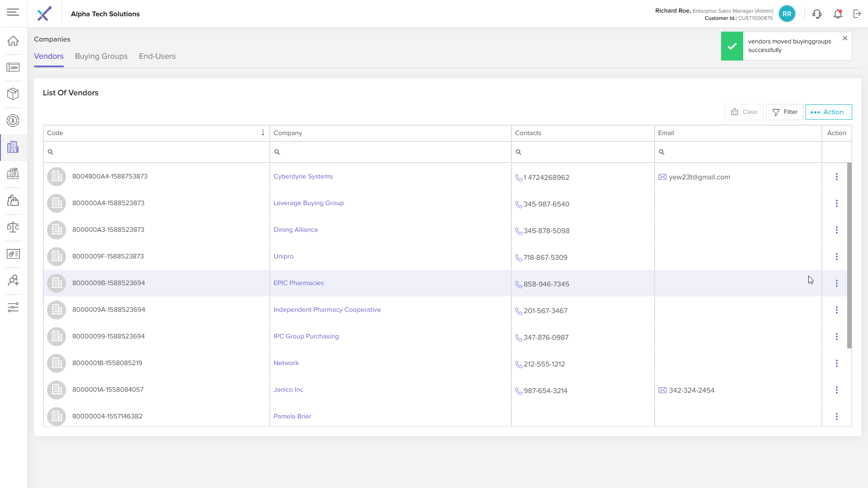Open kebab menu for Cyberdyne Systems row
The height and width of the screenshot is (488, 868).
(836, 177)
